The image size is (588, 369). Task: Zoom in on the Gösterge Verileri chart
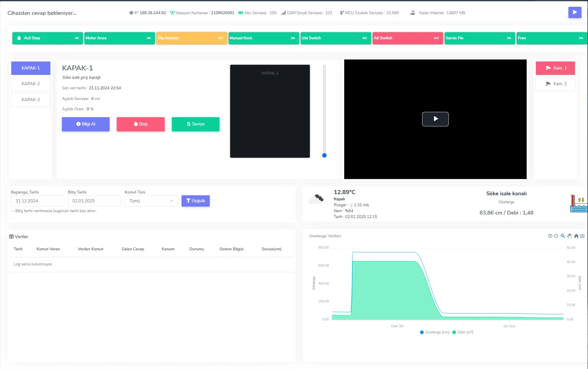coord(550,236)
